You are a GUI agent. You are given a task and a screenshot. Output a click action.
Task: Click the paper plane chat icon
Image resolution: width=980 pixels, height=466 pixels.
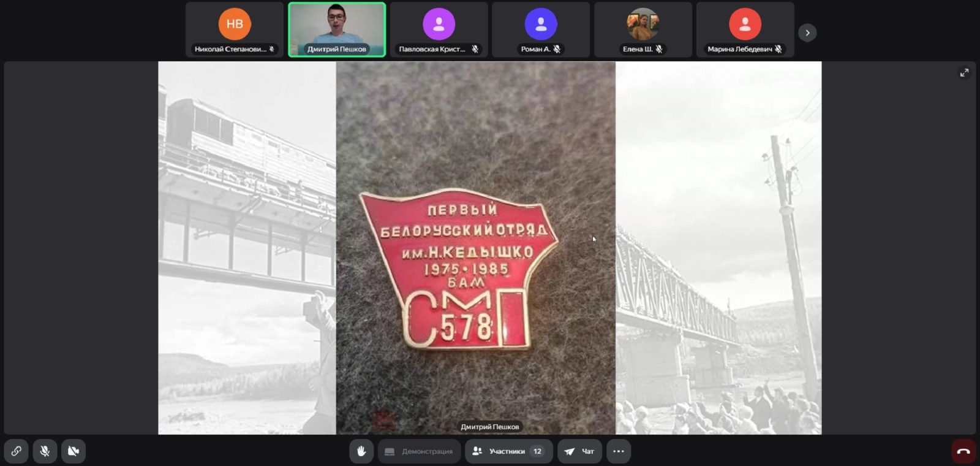click(x=570, y=451)
